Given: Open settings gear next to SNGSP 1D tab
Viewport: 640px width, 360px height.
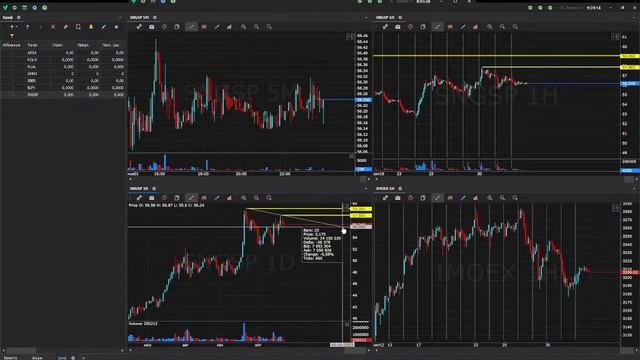Looking at the screenshot, I should [154, 189].
